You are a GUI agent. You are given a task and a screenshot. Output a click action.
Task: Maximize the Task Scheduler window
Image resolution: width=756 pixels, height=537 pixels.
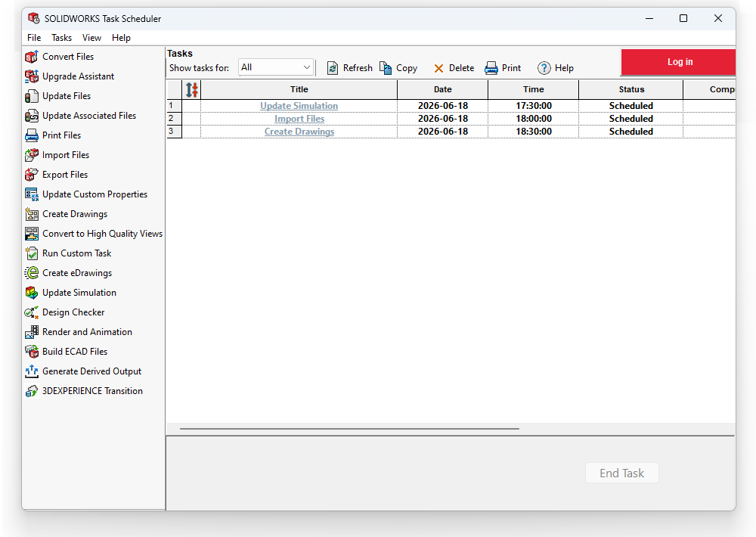[x=683, y=18]
